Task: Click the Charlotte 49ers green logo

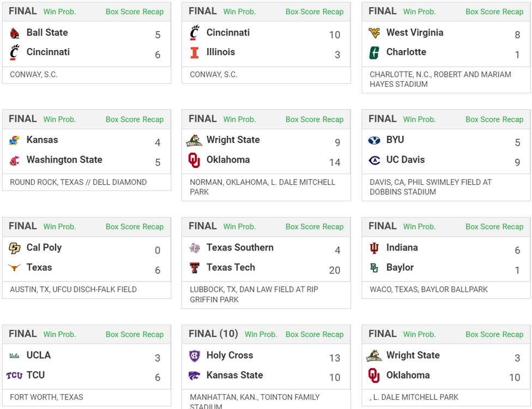Action: [374, 53]
